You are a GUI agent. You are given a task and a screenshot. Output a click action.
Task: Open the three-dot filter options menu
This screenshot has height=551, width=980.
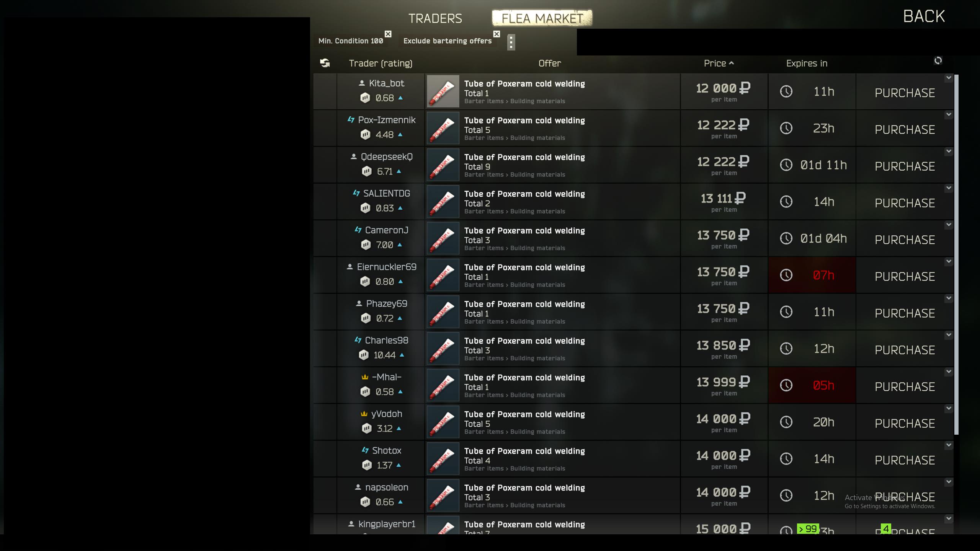click(511, 42)
